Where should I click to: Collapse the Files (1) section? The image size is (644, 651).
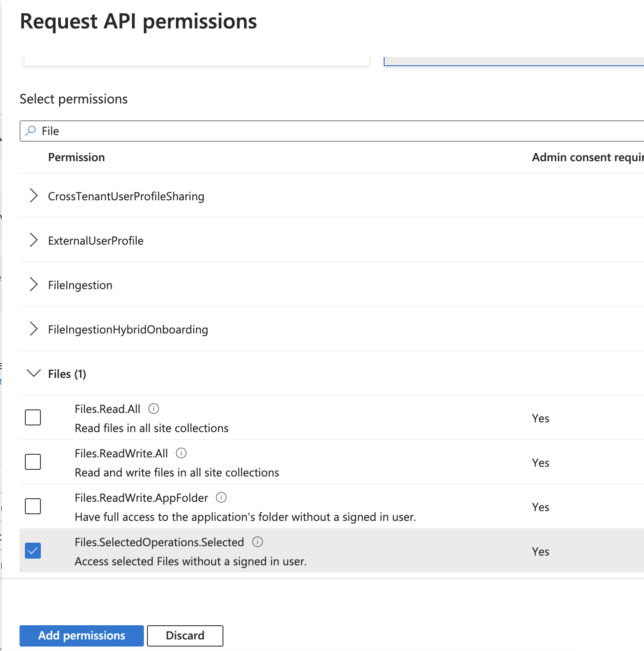33,373
